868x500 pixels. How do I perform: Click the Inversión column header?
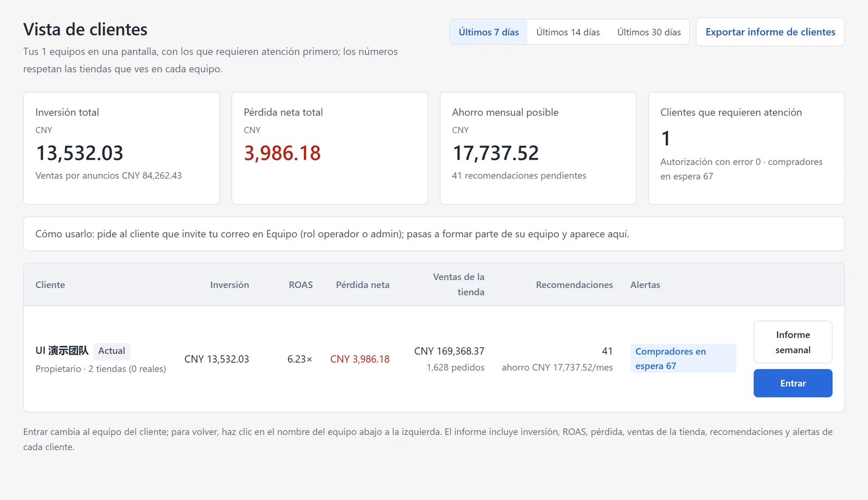pos(229,284)
